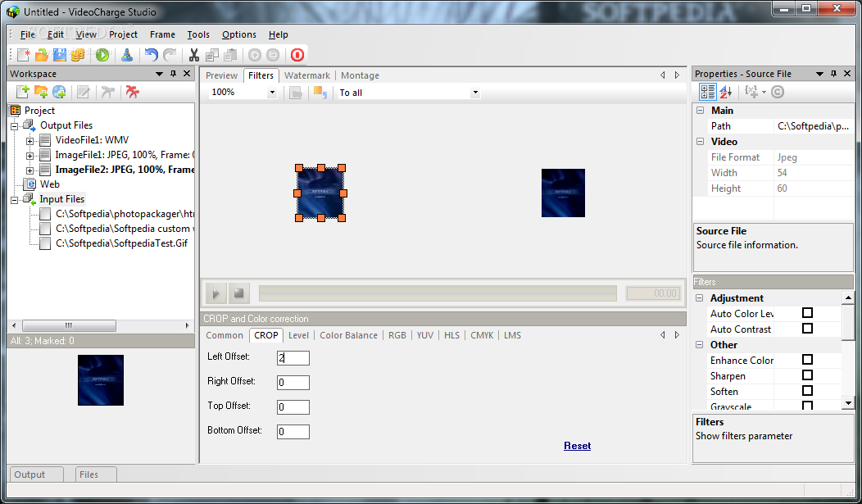This screenshot has height=504, width=862.
Task: Sort properties alphabetically A-Z
Action: coord(726,92)
